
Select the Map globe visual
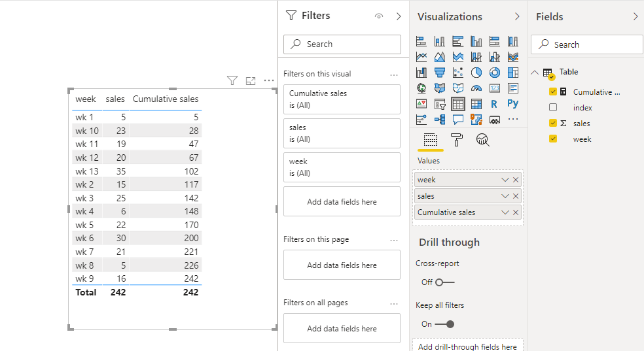[421, 88]
